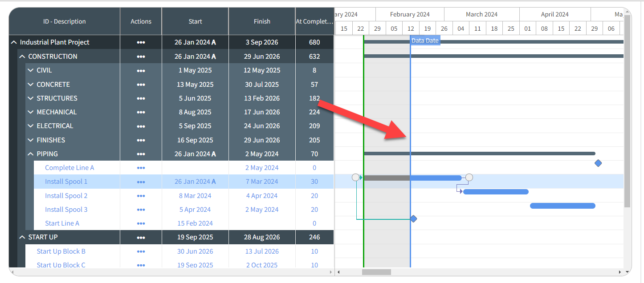
Task: Click the Install Spool 1 bar end handle
Action: pos(469,178)
